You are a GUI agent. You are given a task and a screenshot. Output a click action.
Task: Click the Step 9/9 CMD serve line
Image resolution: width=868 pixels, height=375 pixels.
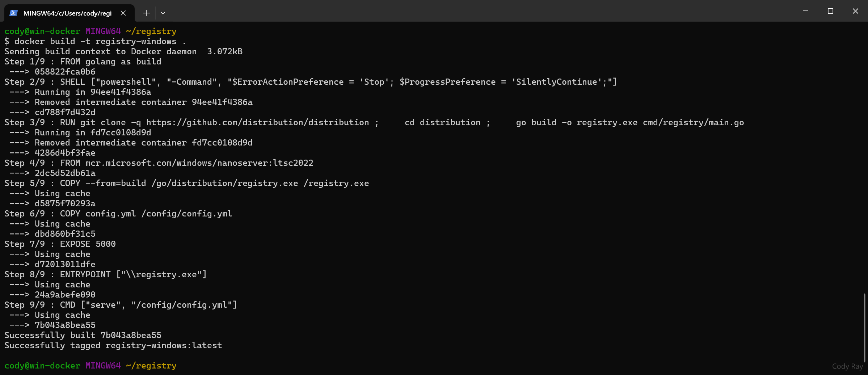click(121, 305)
